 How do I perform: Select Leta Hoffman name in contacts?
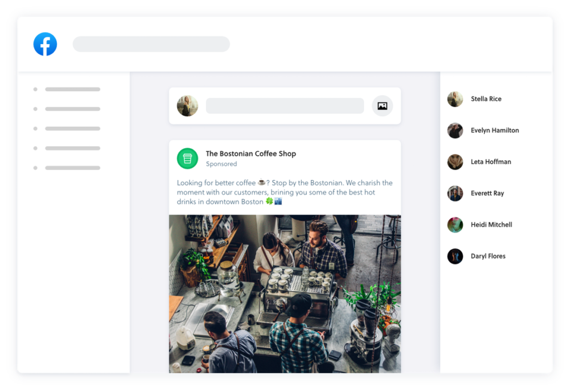pos(490,162)
